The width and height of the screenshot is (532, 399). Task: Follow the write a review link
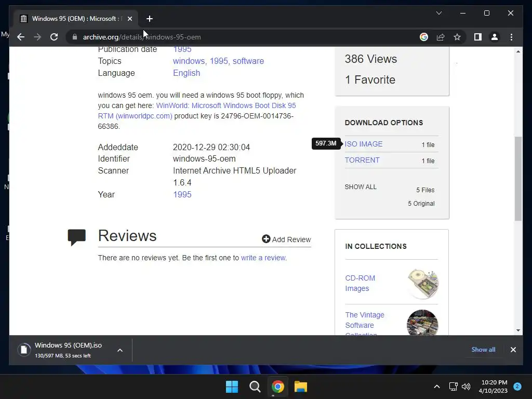263,258
